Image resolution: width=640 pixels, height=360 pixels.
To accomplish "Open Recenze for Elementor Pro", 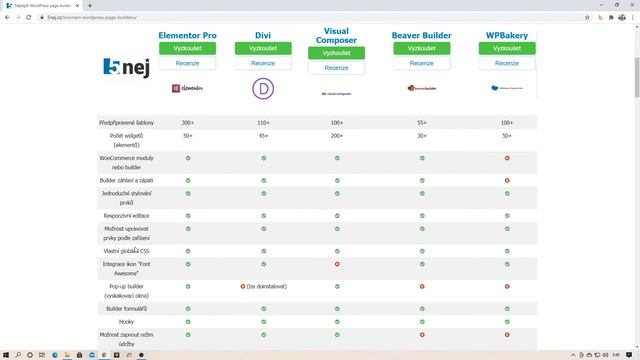I will pyautogui.click(x=187, y=63).
